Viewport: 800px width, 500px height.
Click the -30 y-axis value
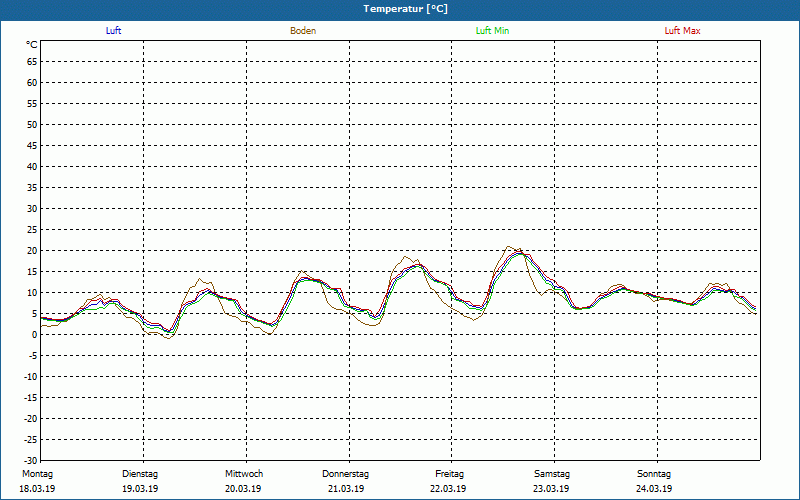30,460
